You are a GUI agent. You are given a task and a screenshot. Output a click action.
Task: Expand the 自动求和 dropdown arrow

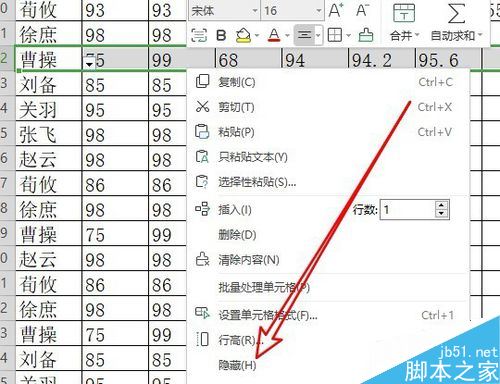[x=480, y=35]
